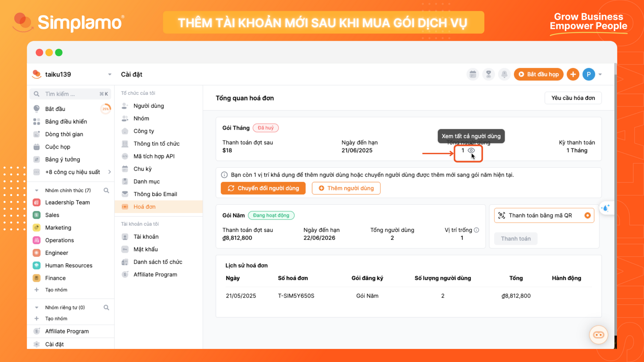This screenshot has width=644, height=362.
Task: Click Tạo nhóm under private groups
Action: pyautogui.click(x=56, y=318)
